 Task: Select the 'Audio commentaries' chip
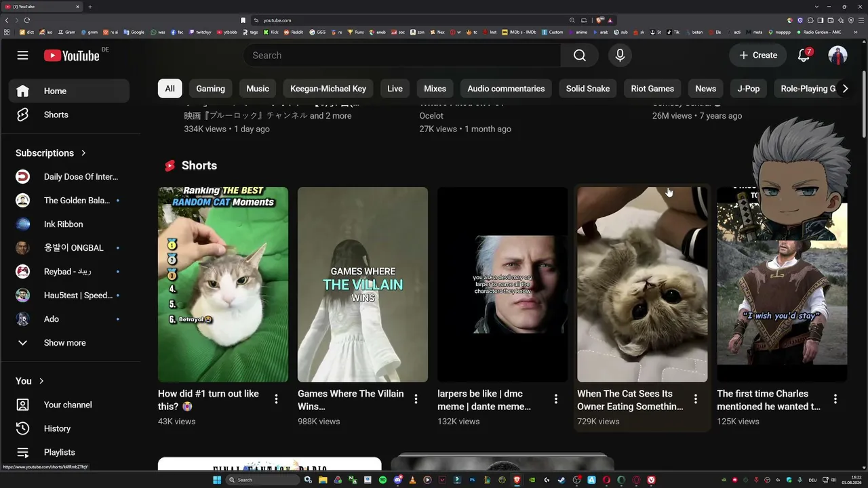pyautogui.click(x=506, y=89)
